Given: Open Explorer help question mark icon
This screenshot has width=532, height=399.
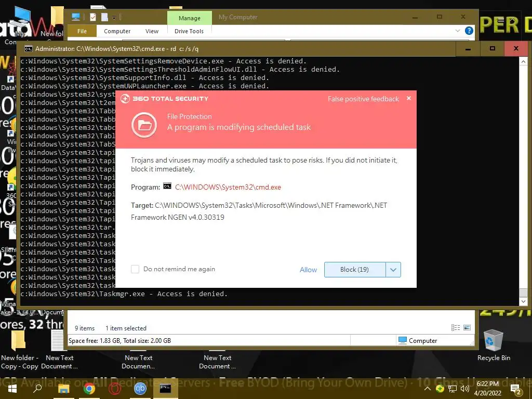Looking at the screenshot, I should 469,31.
